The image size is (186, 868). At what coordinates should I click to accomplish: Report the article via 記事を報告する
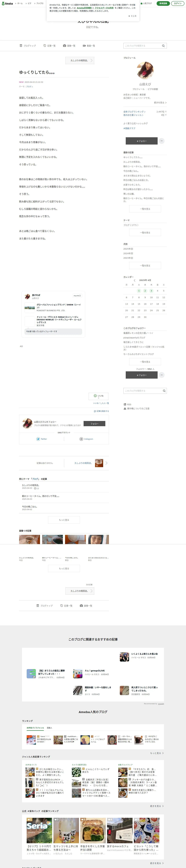click(101, 411)
